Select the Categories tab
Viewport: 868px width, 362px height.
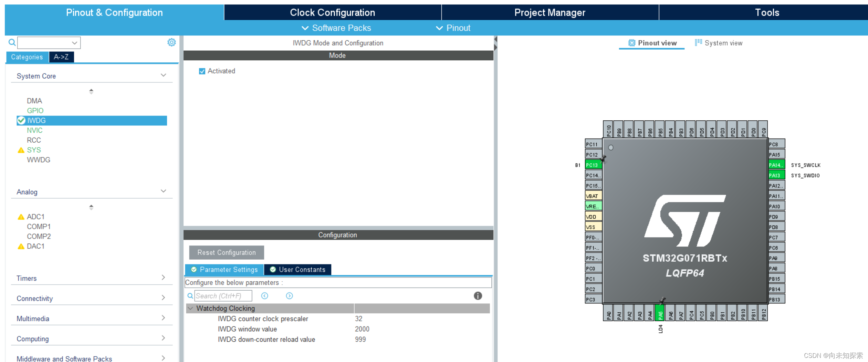(x=27, y=57)
